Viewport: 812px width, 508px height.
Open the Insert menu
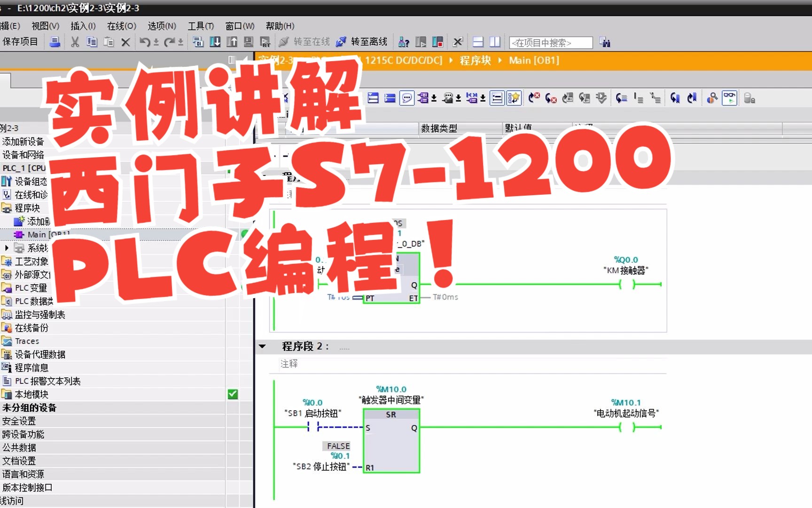click(83, 26)
